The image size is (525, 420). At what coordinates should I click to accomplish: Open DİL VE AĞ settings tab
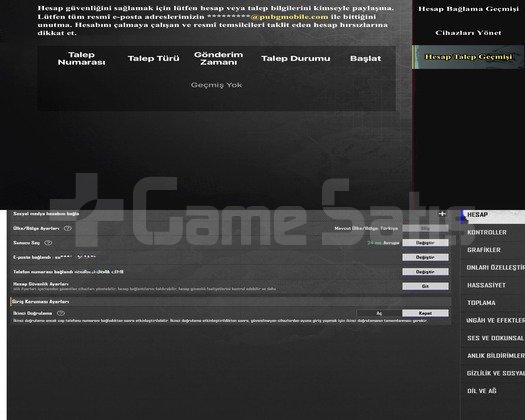482,391
